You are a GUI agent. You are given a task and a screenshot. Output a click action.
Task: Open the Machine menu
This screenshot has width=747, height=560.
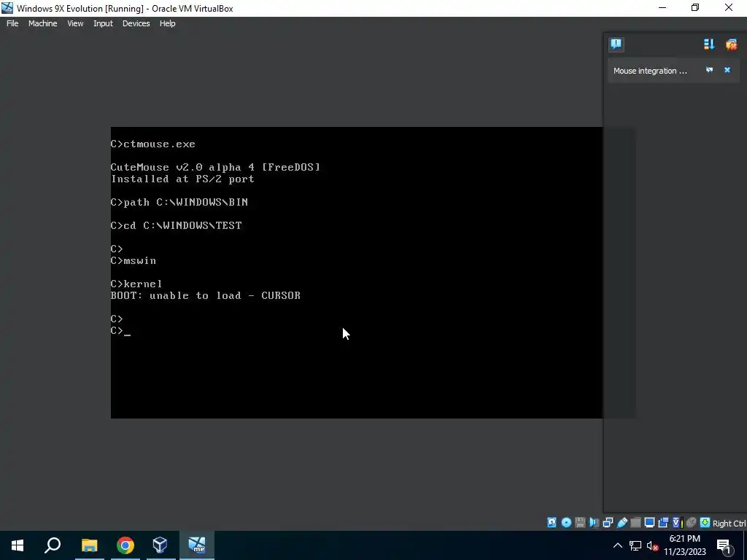point(42,23)
